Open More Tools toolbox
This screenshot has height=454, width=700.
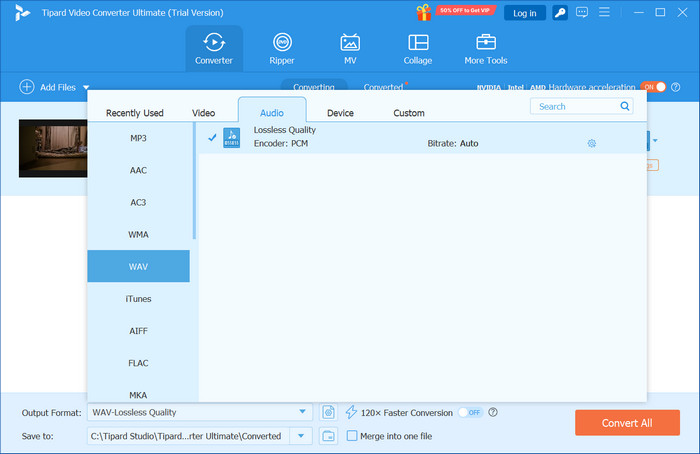[x=486, y=49]
